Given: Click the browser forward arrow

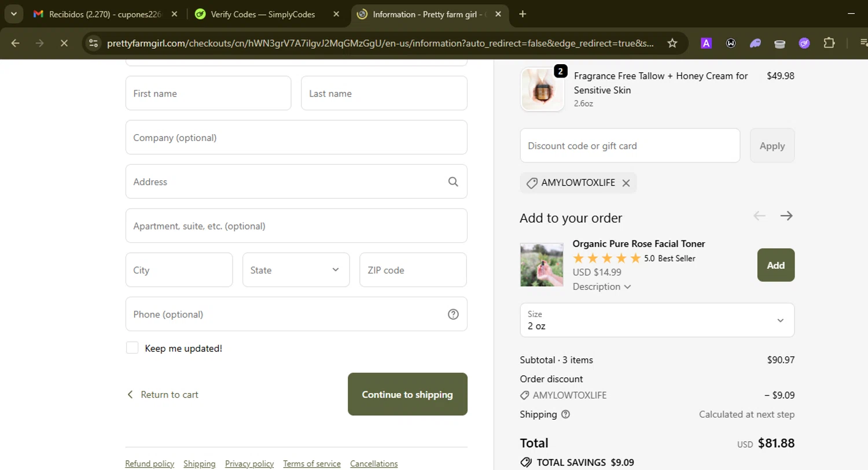Looking at the screenshot, I should [x=39, y=43].
